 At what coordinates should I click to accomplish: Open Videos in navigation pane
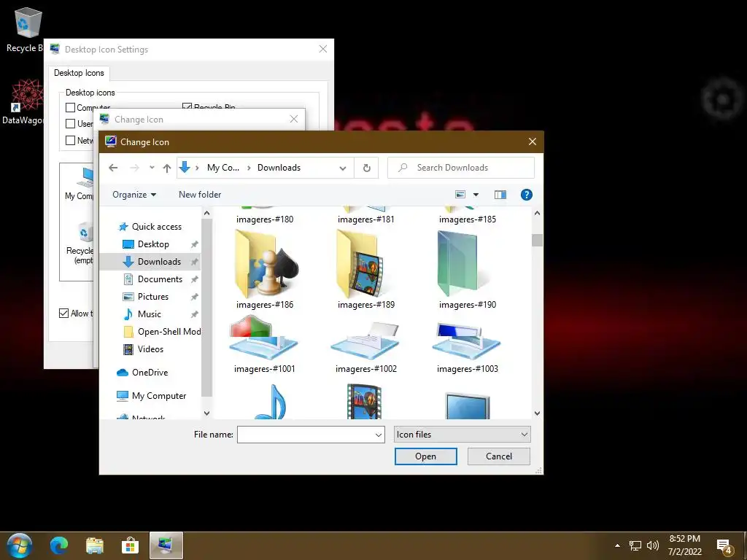143,349
